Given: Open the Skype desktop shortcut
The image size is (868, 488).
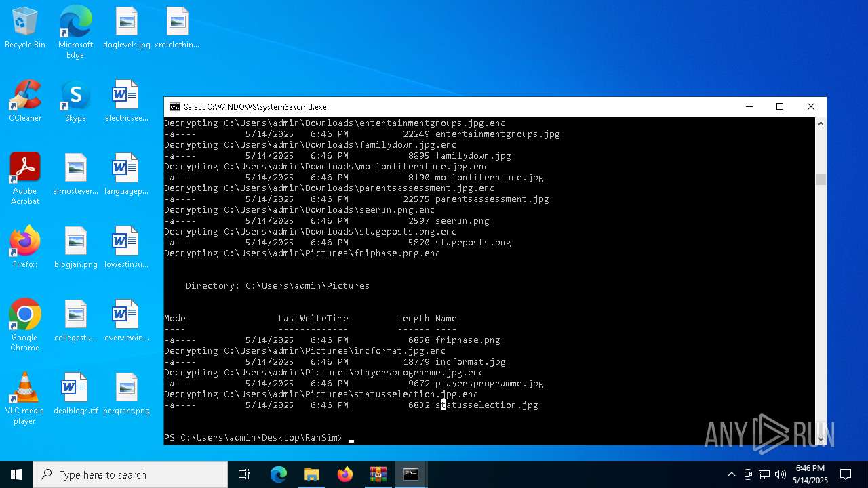Looking at the screenshot, I should tap(75, 102).
